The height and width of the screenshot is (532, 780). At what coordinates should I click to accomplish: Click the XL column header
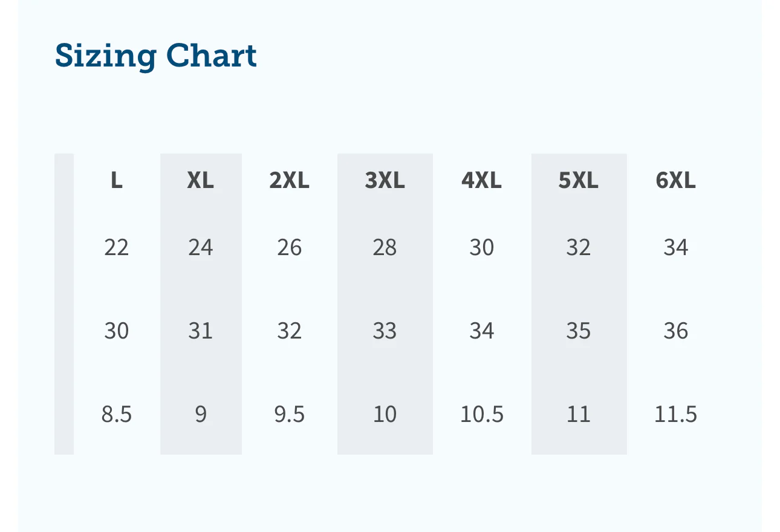tap(201, 180)
